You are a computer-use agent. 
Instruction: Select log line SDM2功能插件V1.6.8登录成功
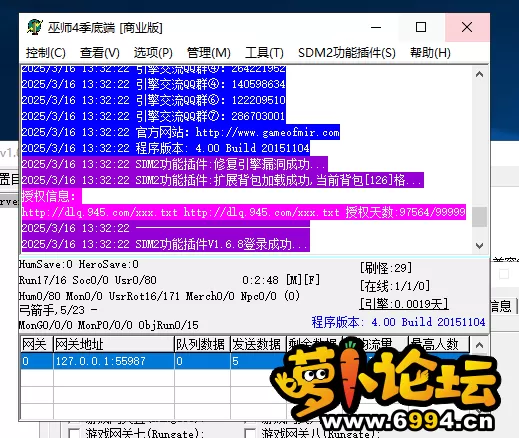click(x=166, y=244)
